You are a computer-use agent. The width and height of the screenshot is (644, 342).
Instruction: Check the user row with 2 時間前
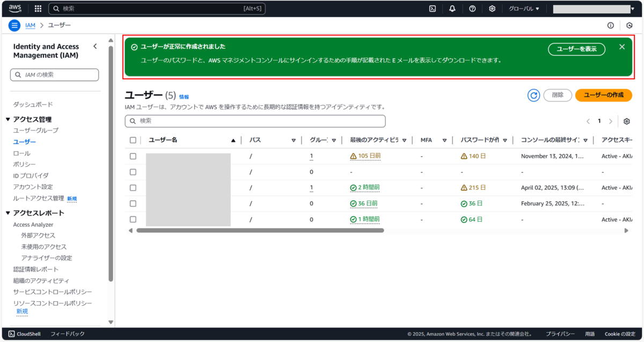[133, 188]
